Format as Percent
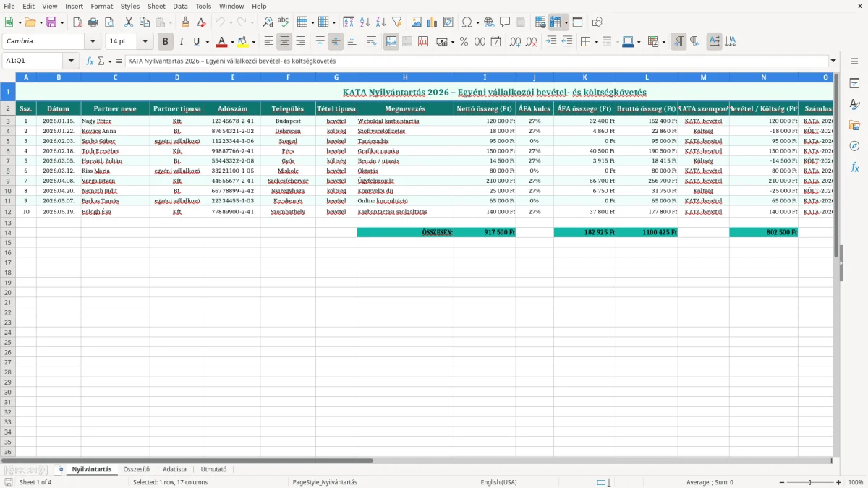Screen dimensions: 868x488 pyautogui.click(x=464, y=42)
